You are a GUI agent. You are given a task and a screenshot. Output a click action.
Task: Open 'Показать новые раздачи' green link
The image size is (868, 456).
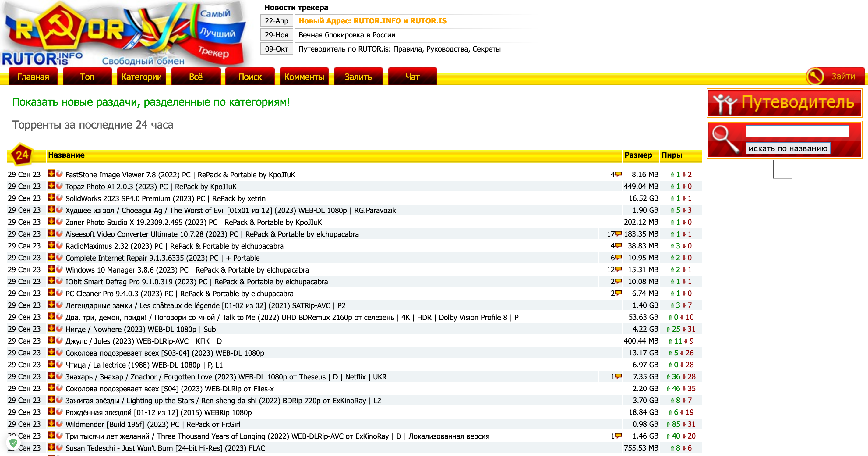click(x=151, y=102)
